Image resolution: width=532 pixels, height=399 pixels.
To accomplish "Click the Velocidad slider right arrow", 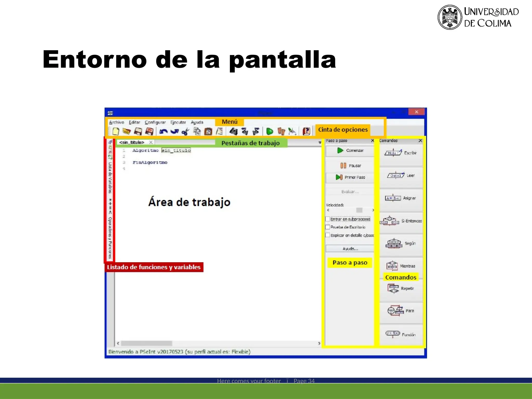I will pos(373,210).
